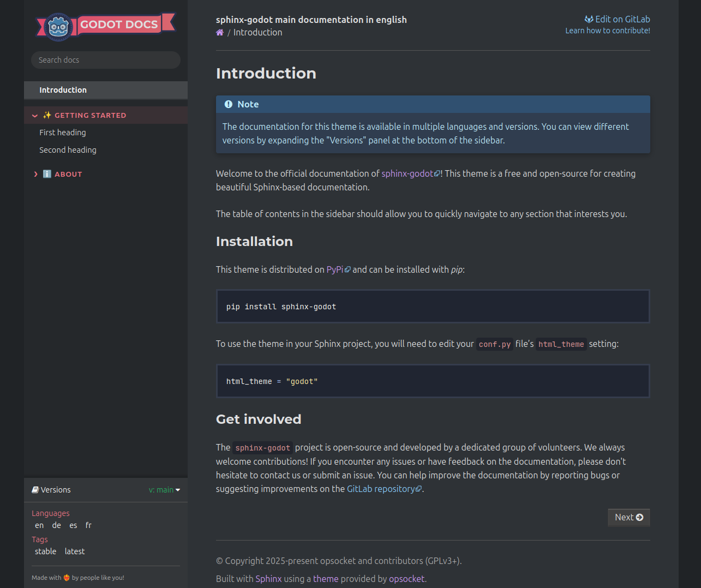Click the Godot Docs logo
This screenshot has height=588, width=701.
(x=105, y=26)
